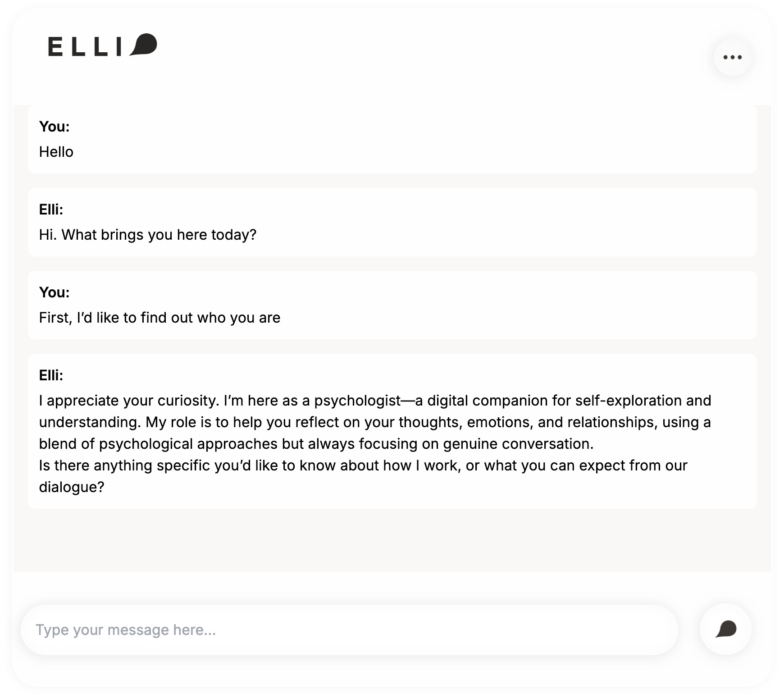Viewport: 784px width, 698px height.
Task: Click the second 'Elli:' sender label
Action: click(51, 375)
